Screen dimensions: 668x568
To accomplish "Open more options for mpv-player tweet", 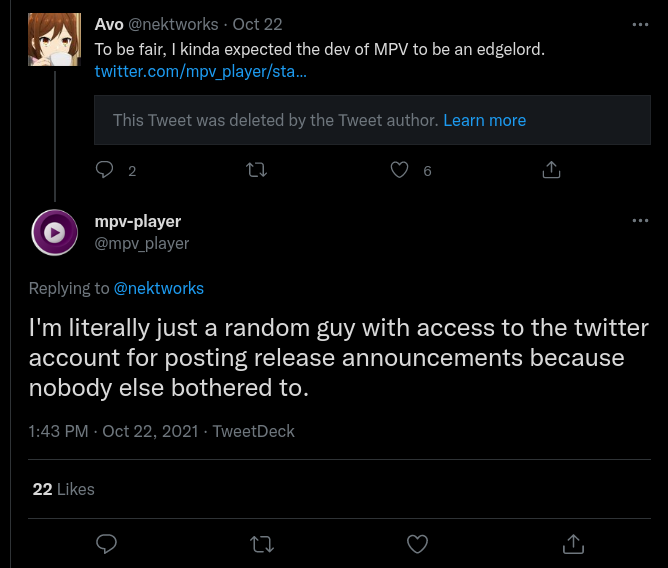I will pos(640,221).
